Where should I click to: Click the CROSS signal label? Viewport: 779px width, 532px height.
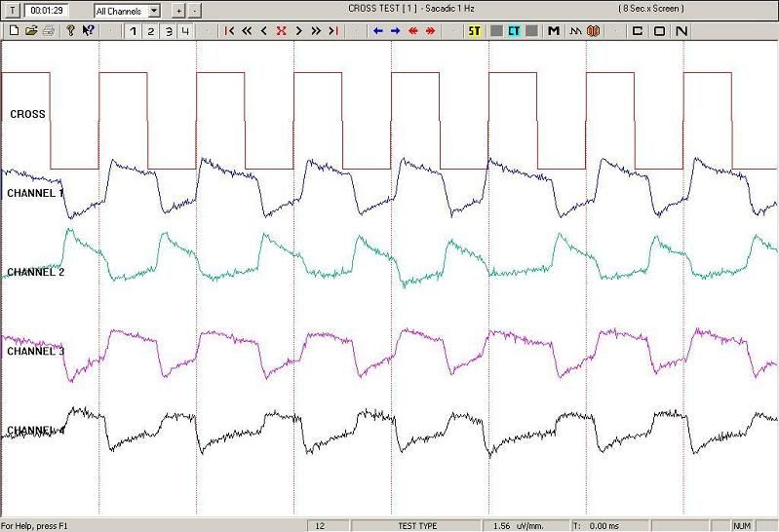(27, 114)
